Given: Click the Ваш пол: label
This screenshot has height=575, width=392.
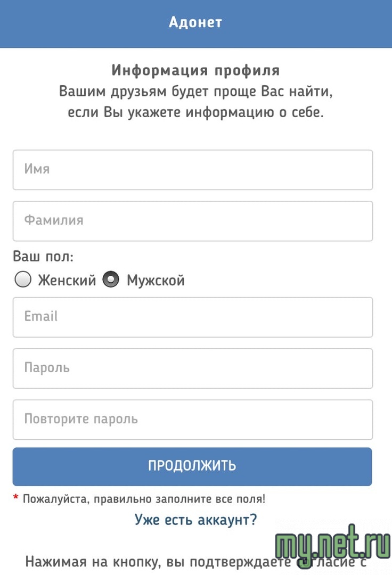Looking at the screenshot, I should [x=43, y=257].
